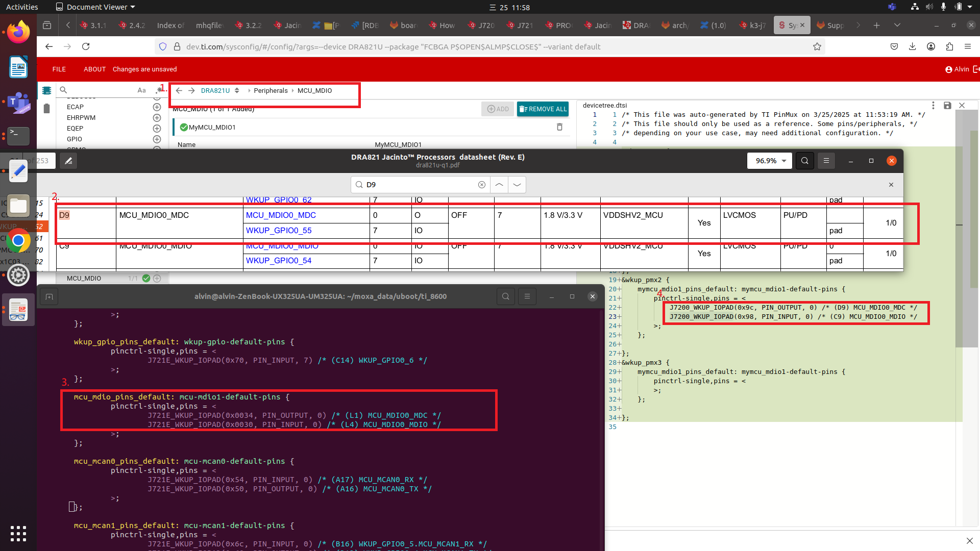Open Firefox downloads panel

912,46
